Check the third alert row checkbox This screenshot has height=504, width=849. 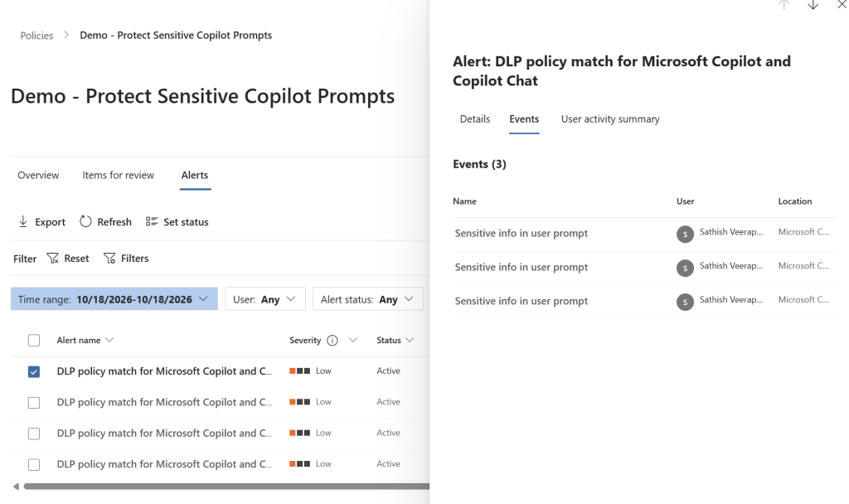pyautogui.click(x=33, y=434)
